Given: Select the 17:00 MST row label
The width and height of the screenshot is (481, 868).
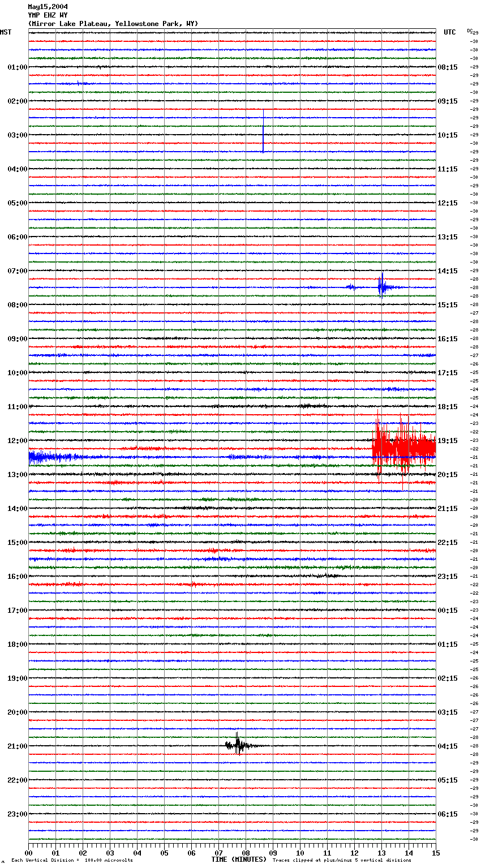Looking at the screenshot, I should (18, 611).
